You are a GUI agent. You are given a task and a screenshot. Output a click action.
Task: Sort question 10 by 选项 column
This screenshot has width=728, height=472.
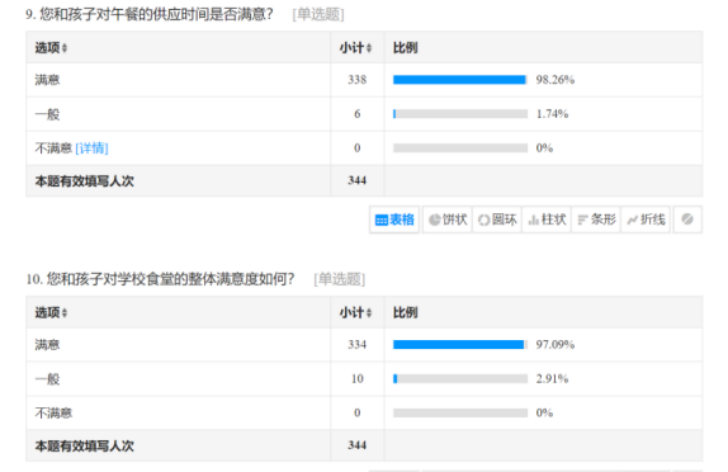(51, 313)
